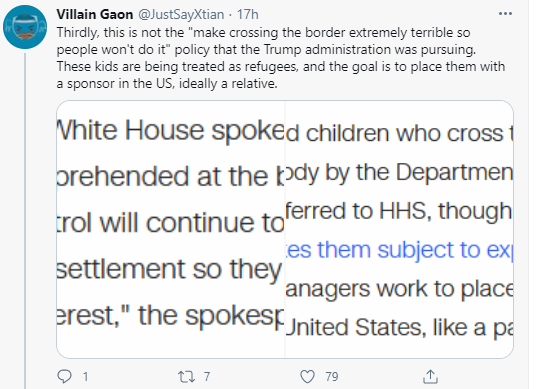Open image at blue 'them subject to' text

[399, 249]
